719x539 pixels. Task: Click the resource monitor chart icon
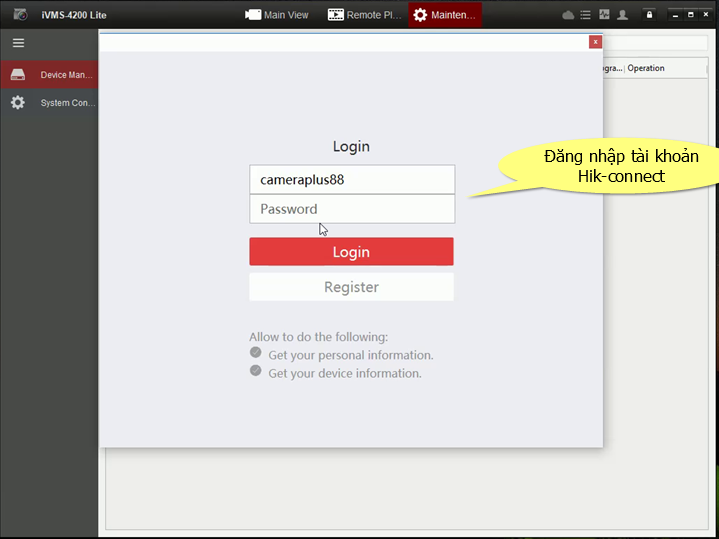coord(604,15)
